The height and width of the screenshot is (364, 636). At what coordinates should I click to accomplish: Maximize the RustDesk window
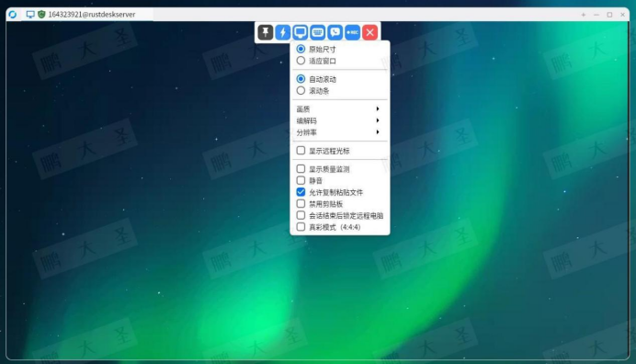(x=609, y=15)
